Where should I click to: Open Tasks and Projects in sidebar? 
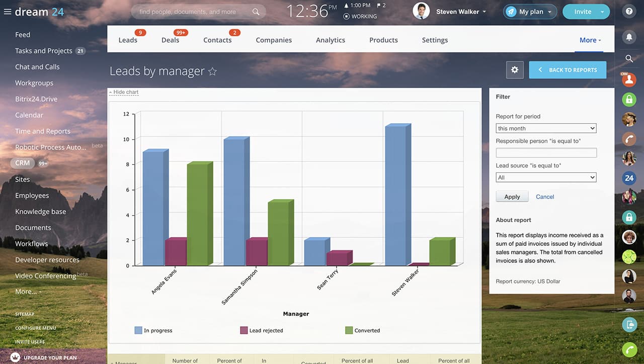(x=43, y=51)
